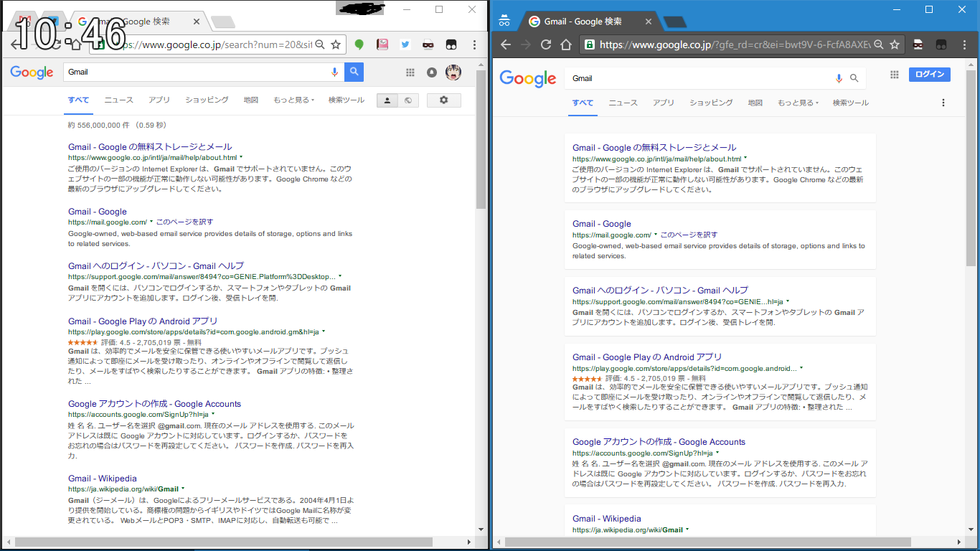Go to the home page in the incognito window
980x551 pixels.
pos(566,44)
